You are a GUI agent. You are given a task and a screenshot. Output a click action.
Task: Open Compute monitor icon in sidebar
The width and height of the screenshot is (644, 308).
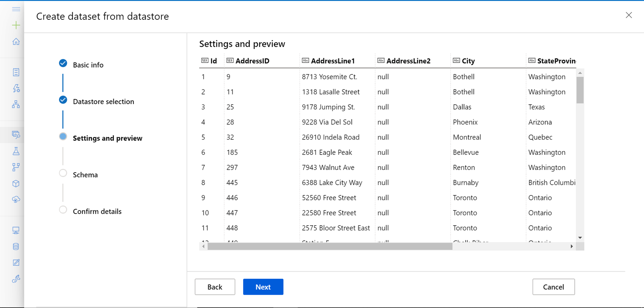(x=16, y=230)
